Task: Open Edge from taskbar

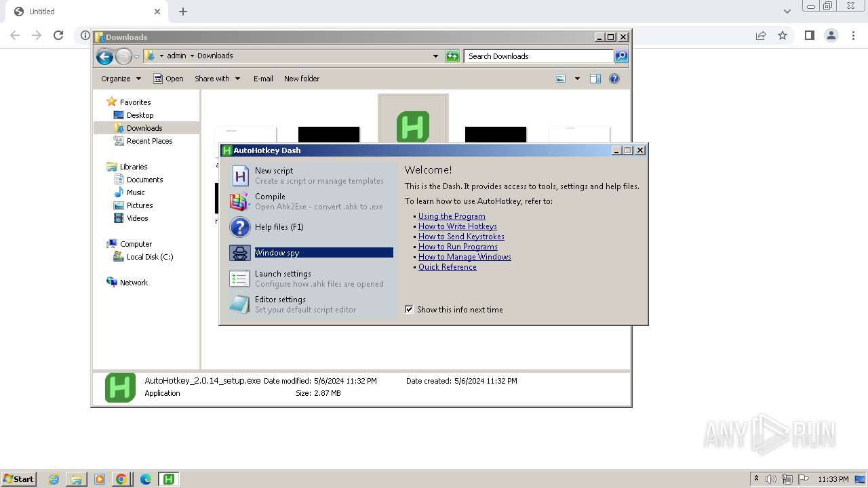Action: click(x=145, y=479)
